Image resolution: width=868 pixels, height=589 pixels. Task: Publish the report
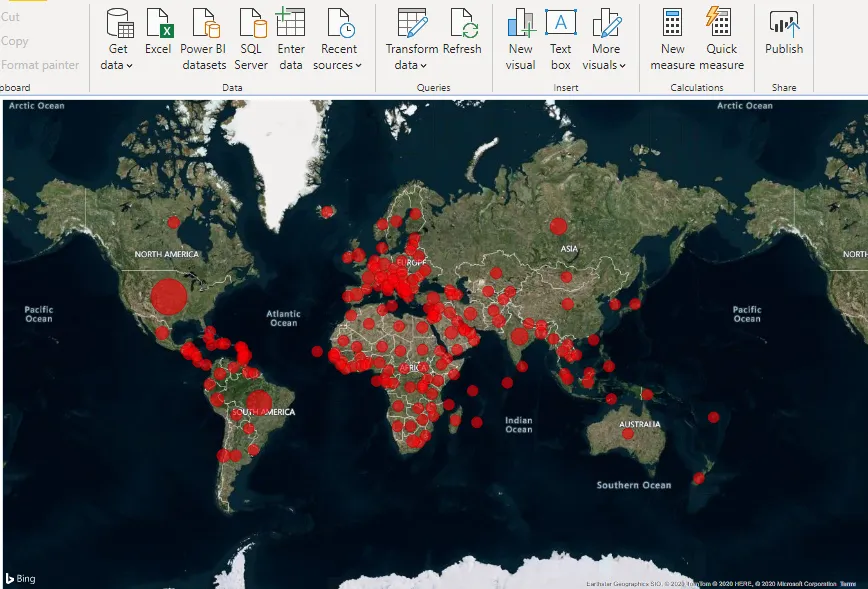[784, 32]
